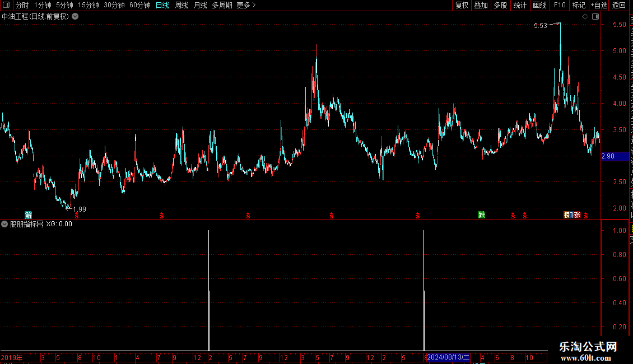Image resolution: width=633 pixels, height=364 pixels.
Task: Toggle the split-window icon beside the diamond
Action: (595, 17)
